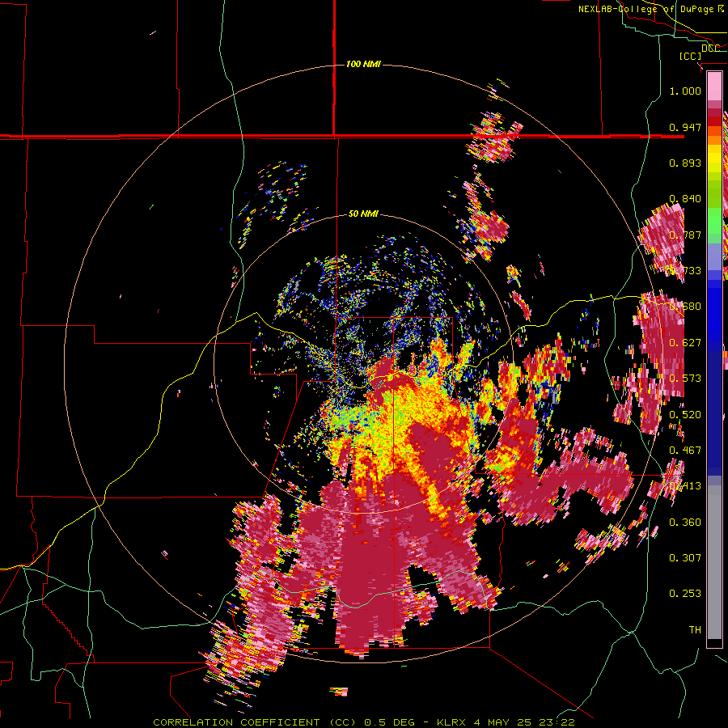Click the 0.520 scale value
The height and width of the screenshot is (728, 728).
(685, 415)
